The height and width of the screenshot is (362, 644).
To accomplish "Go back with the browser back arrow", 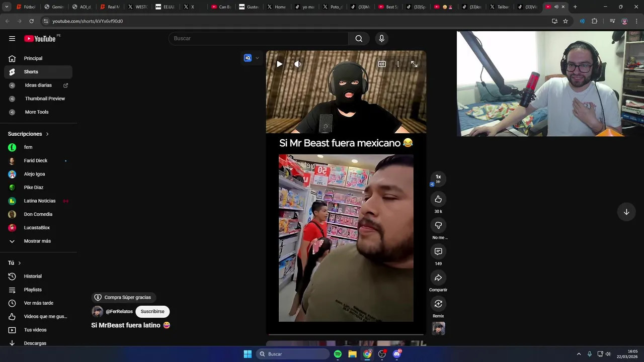I will tap(7, 21).
